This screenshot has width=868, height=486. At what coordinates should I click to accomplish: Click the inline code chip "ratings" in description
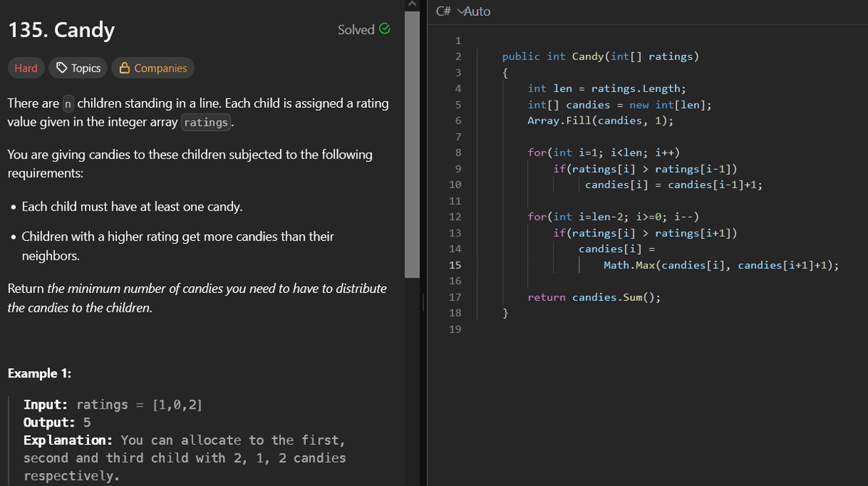[x=206, y=122]
